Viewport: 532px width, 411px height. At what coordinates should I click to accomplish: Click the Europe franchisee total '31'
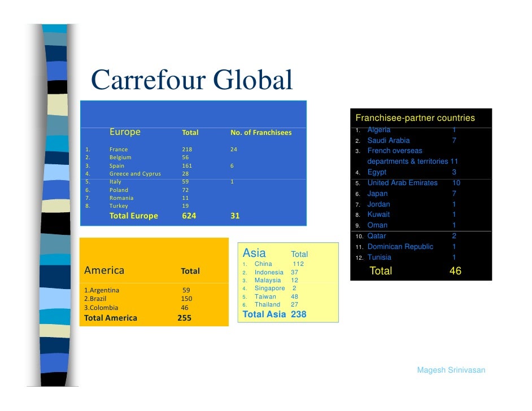coord(235,216)
